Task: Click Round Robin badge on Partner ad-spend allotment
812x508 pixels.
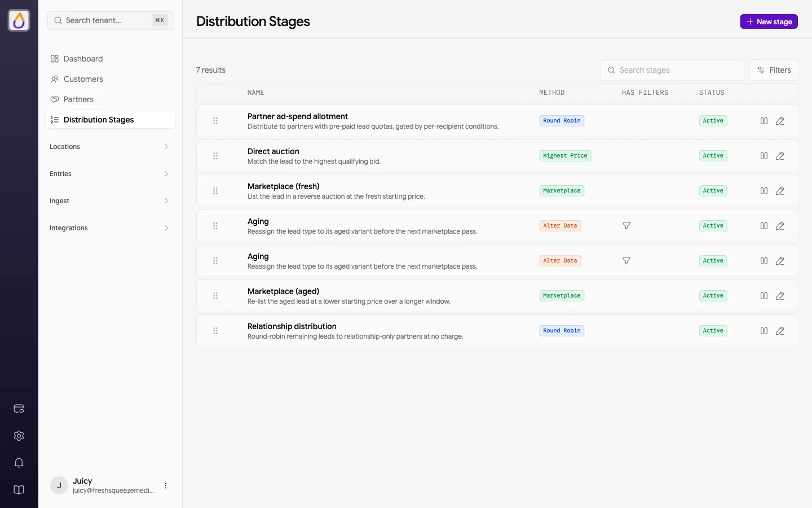Action: point(562,121)
